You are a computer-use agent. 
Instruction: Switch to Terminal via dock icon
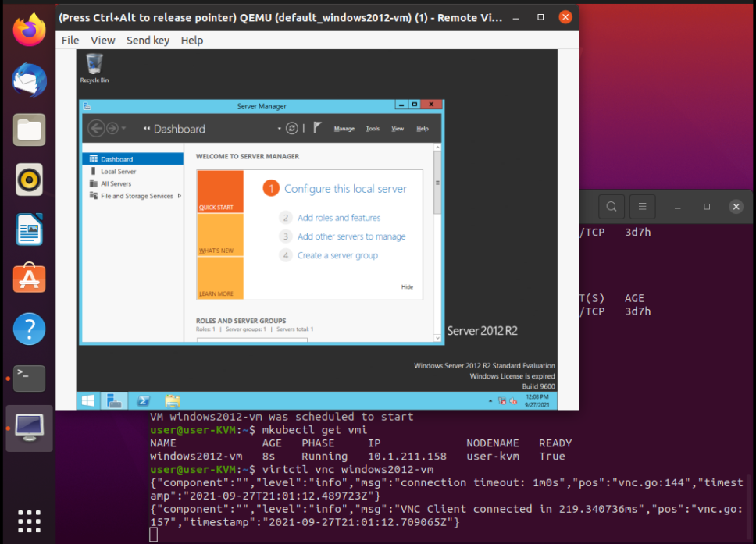point(30,379)
